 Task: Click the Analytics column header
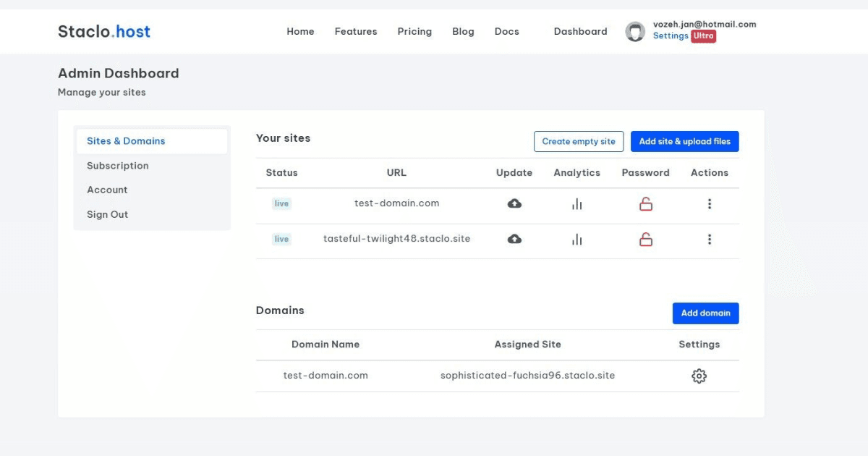click(x=577, y=173)
